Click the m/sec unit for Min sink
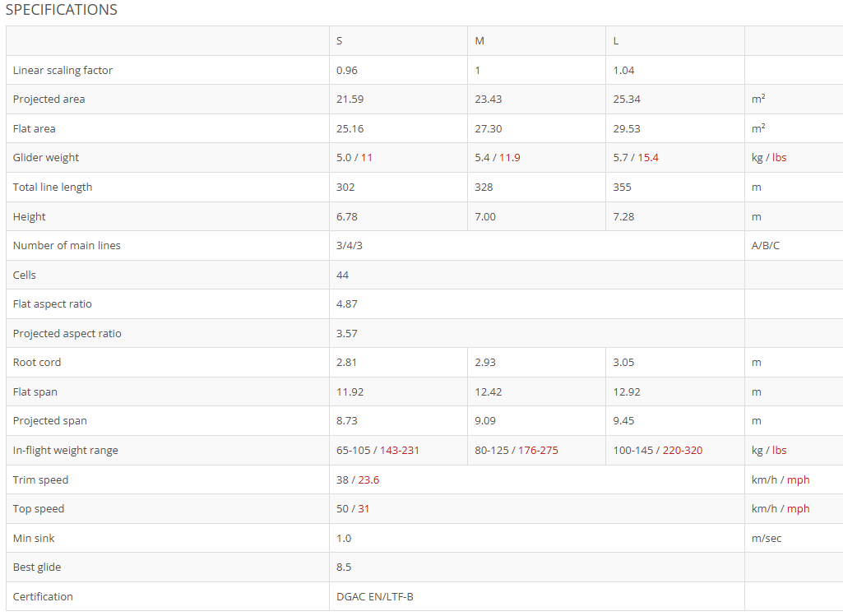This screenshot has width=843, height=616. (x=767, y=539)
